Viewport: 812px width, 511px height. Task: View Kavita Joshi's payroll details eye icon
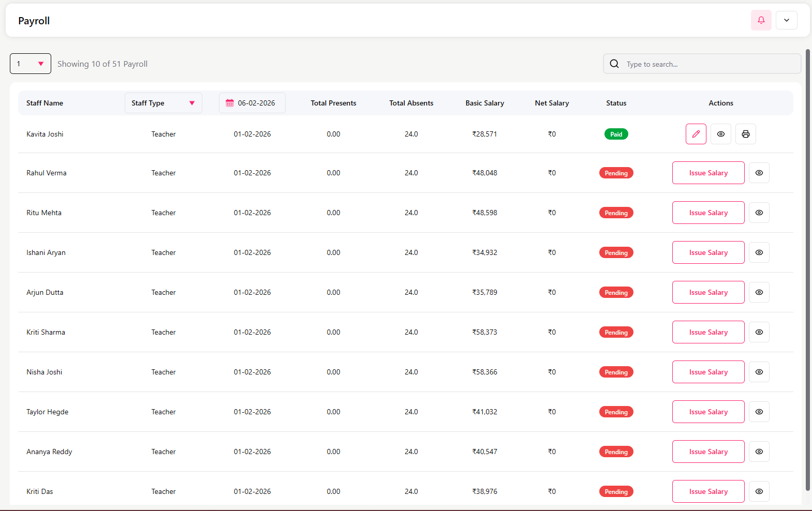[720, 134]
